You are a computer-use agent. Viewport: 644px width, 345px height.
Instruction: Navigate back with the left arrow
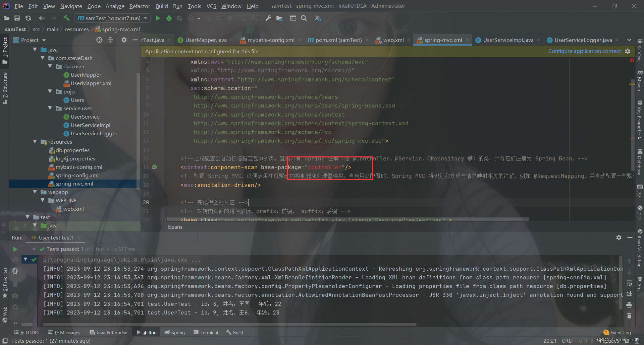[x=42, y=18]
